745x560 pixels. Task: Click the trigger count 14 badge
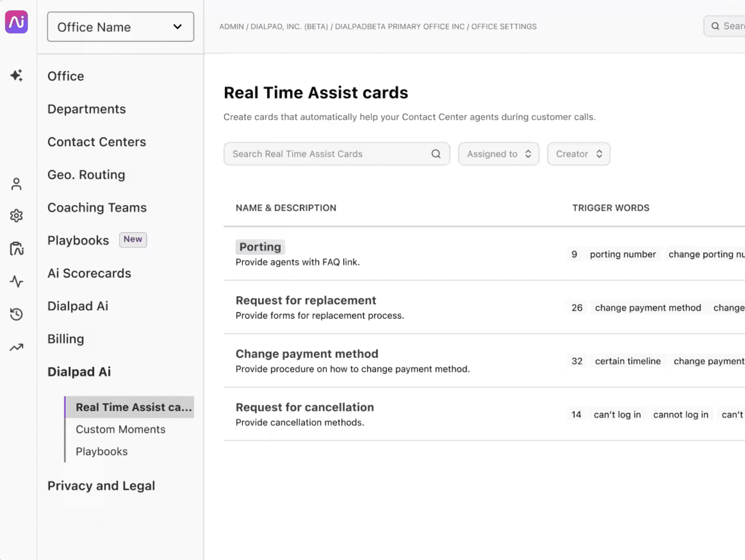tap(576, 414)
